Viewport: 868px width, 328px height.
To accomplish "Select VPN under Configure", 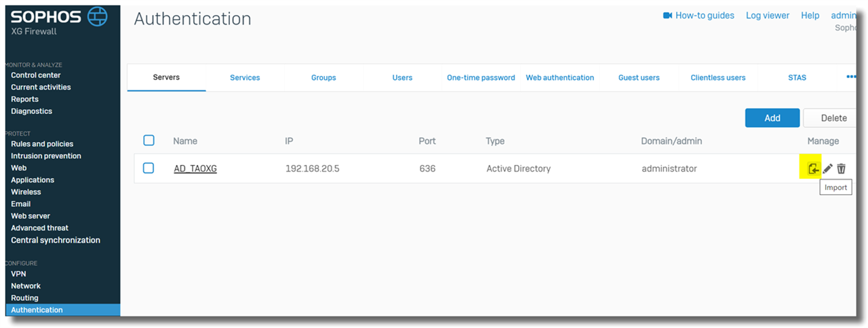I will [18, 274].
